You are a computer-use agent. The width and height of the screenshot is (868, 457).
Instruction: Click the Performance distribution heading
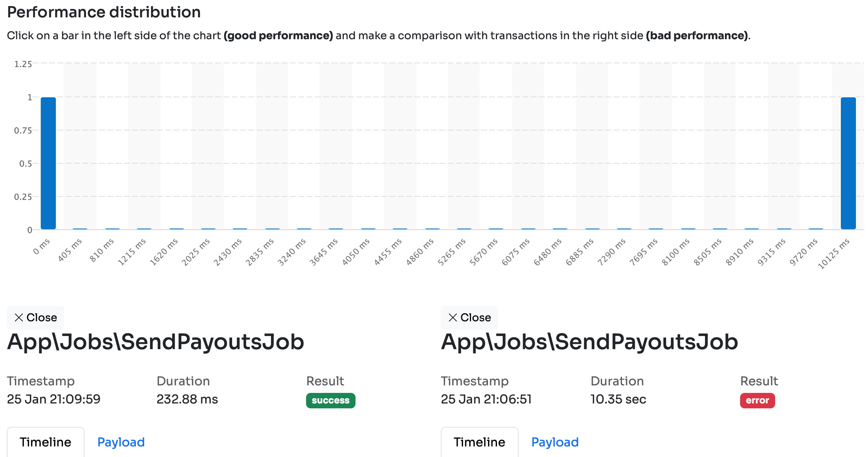104,12
